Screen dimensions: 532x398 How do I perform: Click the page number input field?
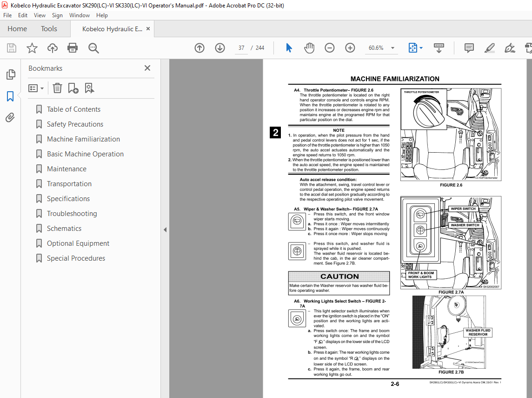click(241, 48)
